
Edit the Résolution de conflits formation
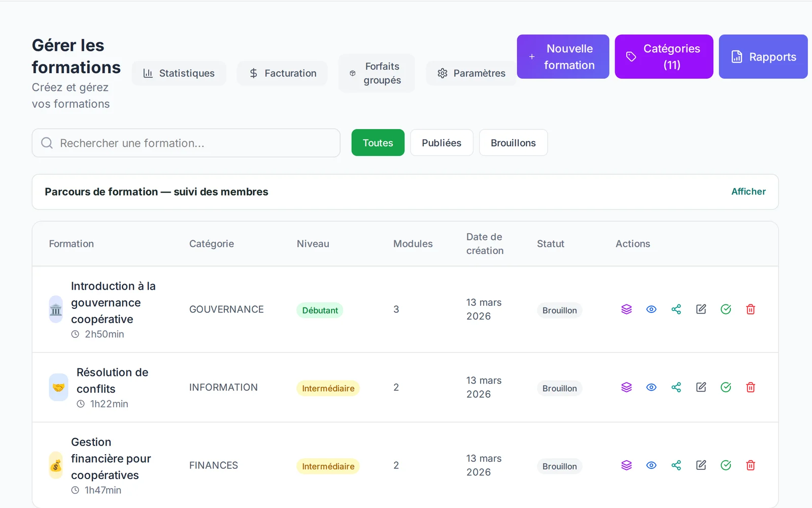pyautogui.click(x=701, y=387)
